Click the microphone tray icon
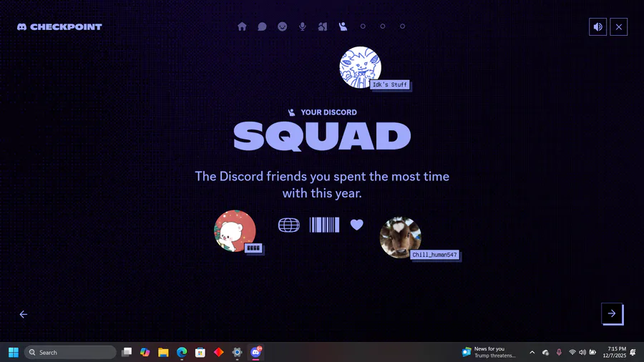The image size is (644, 362). [x=559, y=352]
